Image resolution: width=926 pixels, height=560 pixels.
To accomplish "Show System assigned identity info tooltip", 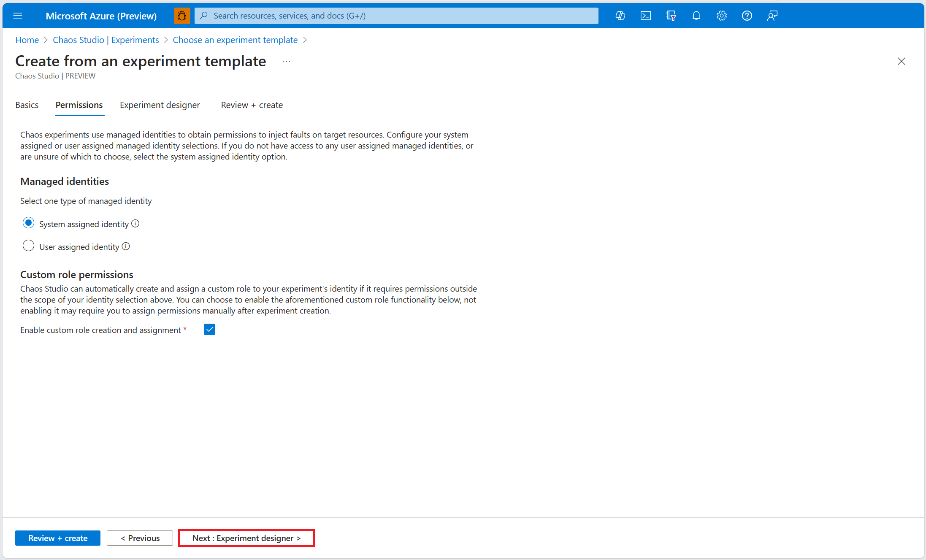I will (135, 224).
